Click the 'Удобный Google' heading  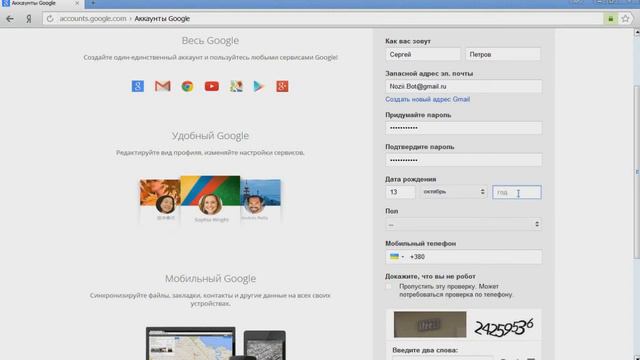(210, 136)
